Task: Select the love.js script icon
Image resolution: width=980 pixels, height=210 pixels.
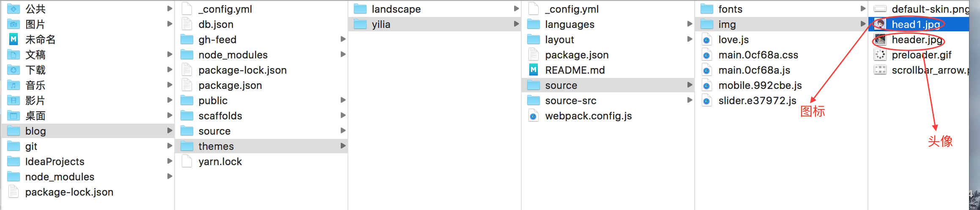Action: (x=706, y=40)
